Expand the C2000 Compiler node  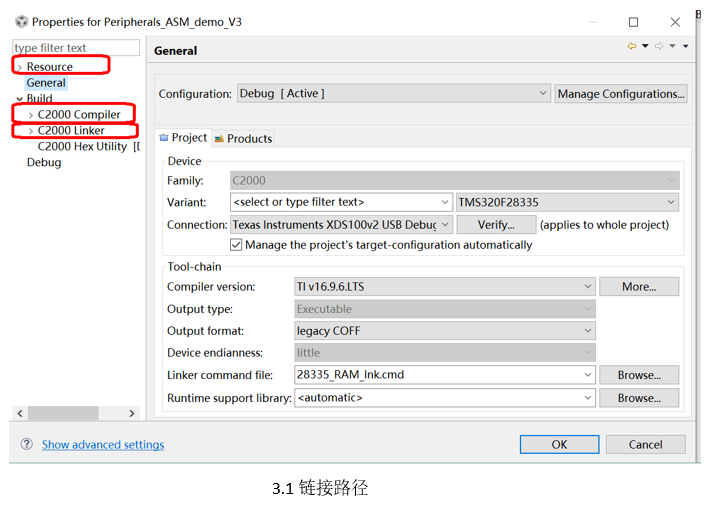[30, 115]
